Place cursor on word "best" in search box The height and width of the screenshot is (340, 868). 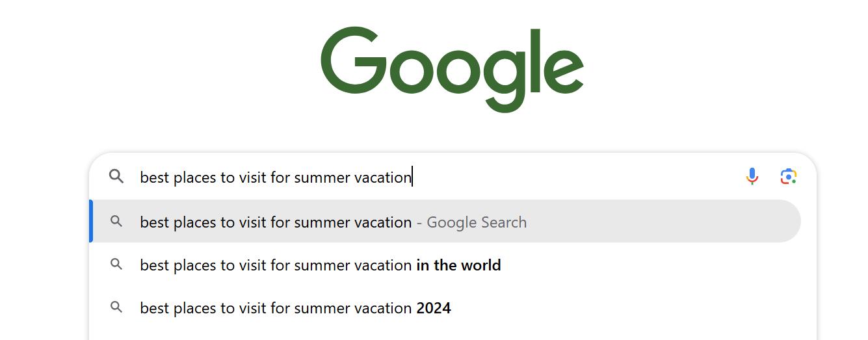click(x=155, y=177)
